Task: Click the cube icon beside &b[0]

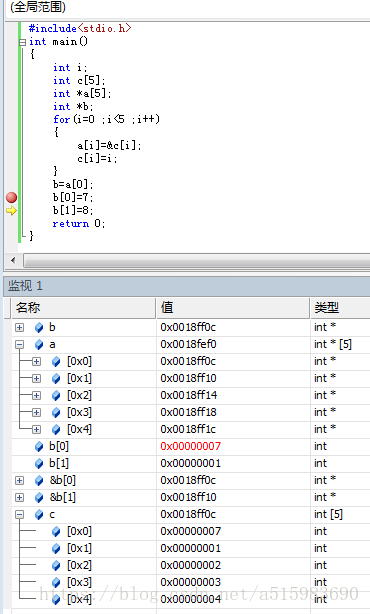Action: pos(39,480)
